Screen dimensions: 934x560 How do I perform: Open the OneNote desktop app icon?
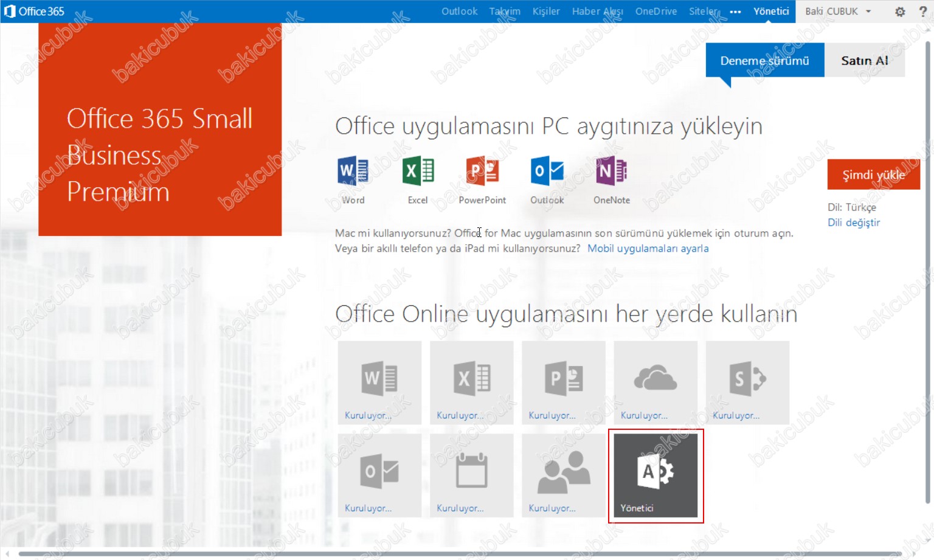611,171
